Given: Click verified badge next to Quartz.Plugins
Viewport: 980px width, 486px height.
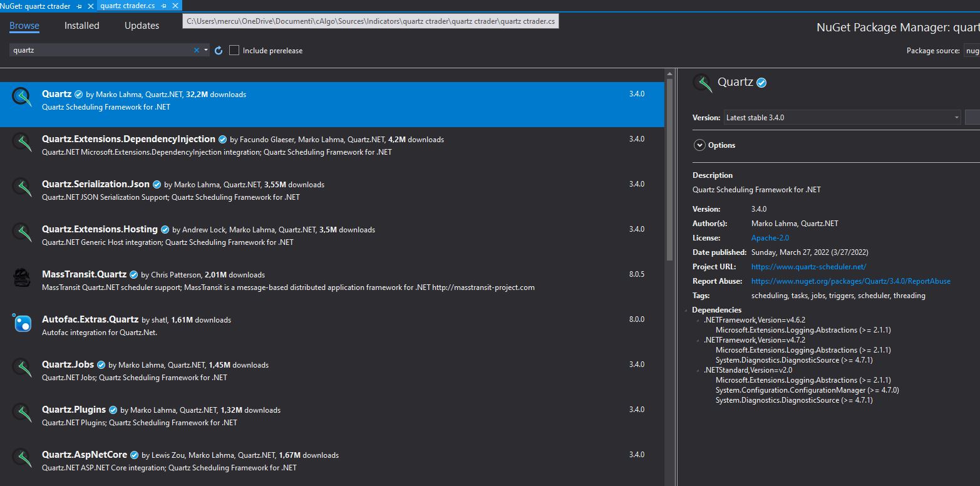Looking at the screenshot, I should (113, 410).
